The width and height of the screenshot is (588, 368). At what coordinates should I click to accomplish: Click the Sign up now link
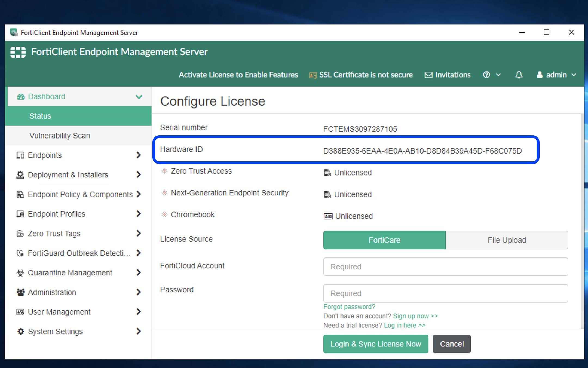[415, 316]
